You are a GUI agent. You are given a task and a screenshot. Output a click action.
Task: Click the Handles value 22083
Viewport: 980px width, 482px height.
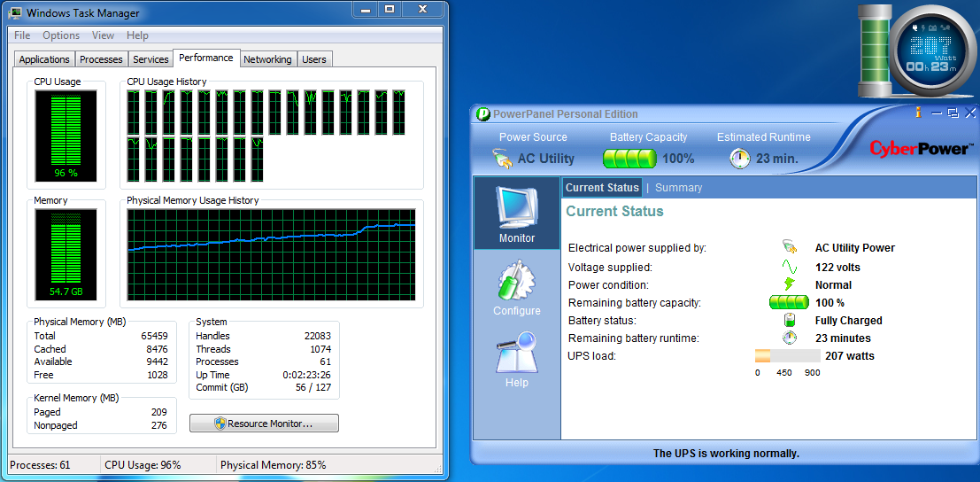(318, 336)
